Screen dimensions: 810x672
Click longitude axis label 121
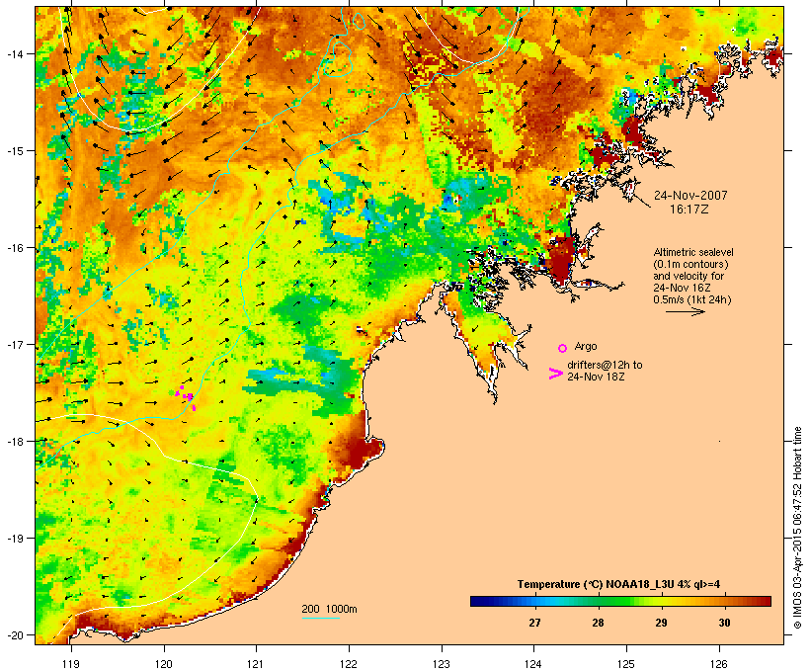[256, 664]
